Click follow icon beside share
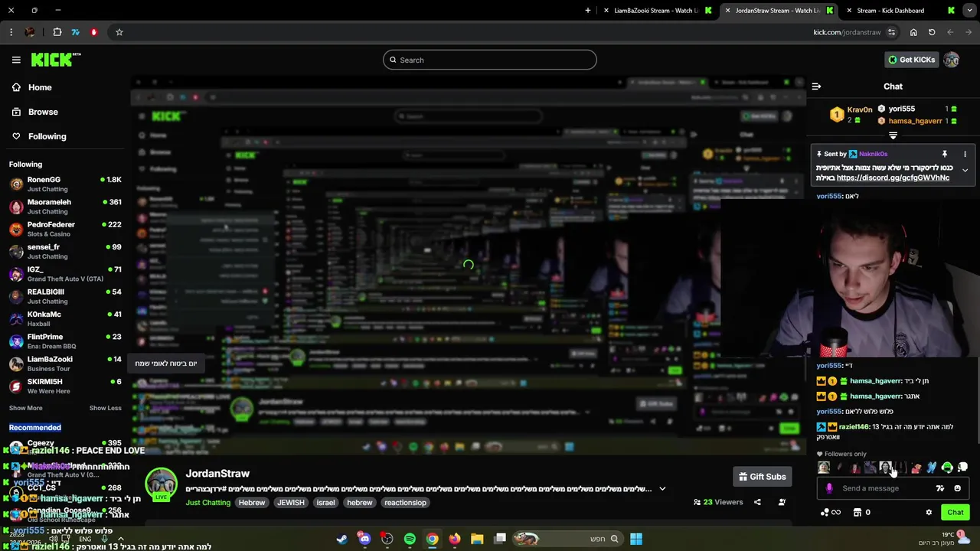Screen dimensions: 980x551 [x=782, y=502]
